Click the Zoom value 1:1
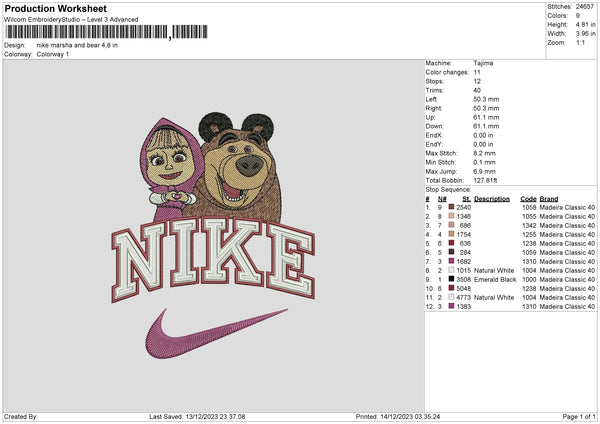 [580, 42]
